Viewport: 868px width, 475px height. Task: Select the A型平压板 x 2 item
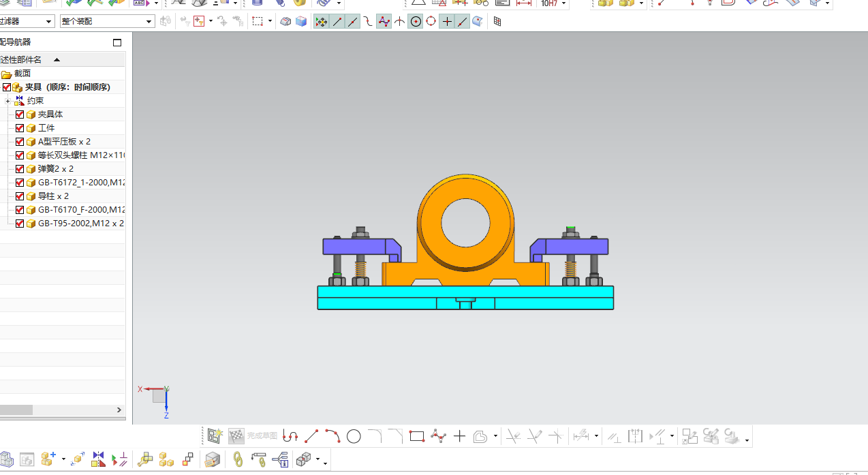(64, 142)
